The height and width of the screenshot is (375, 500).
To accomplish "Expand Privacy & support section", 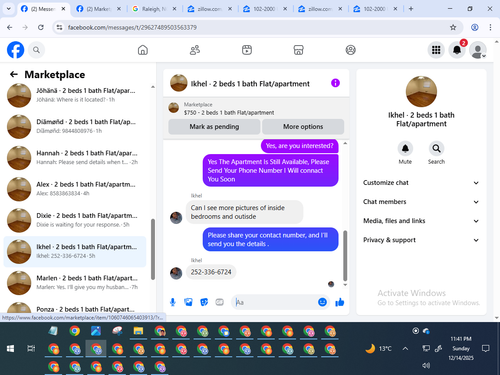I will pyautogui.click(x=421, y=240).
